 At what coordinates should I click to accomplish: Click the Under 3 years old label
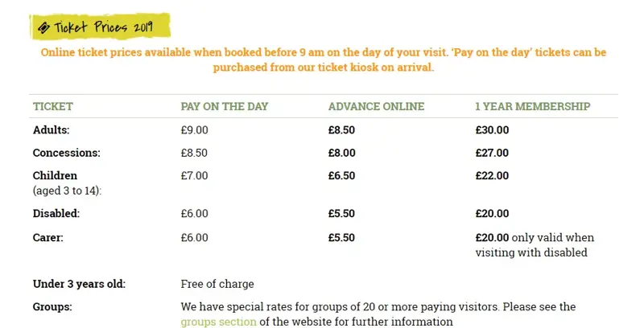[79, 284]
